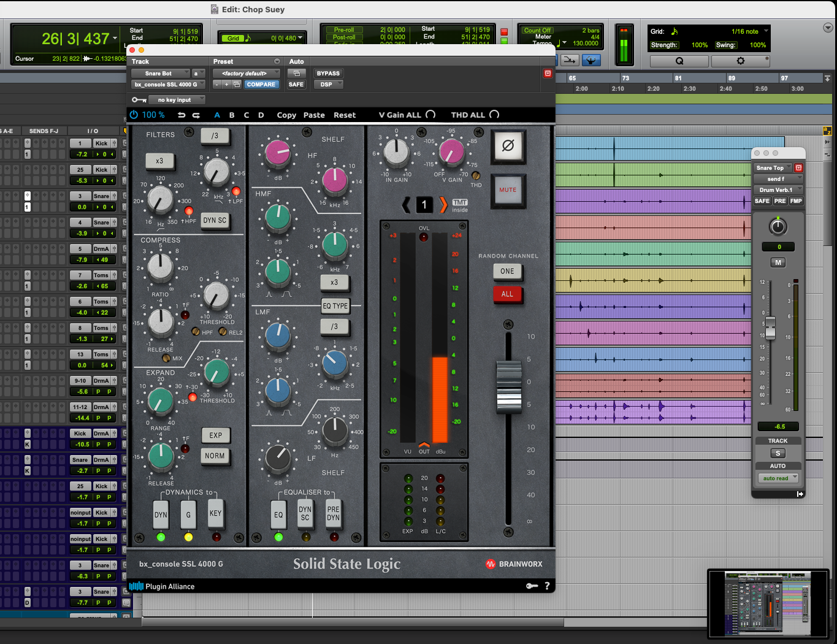The image size is (837, 644).
Task: Open the auto read automation dropdown
Action: 778,478
